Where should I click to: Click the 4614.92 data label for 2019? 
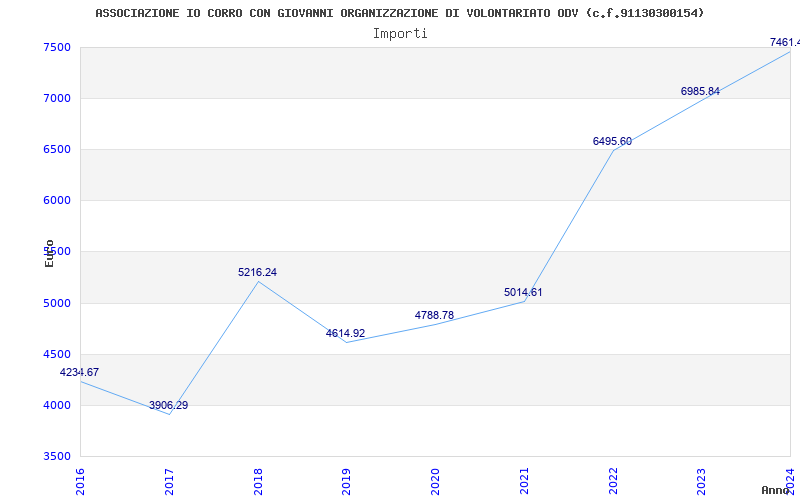pos(345,334)
